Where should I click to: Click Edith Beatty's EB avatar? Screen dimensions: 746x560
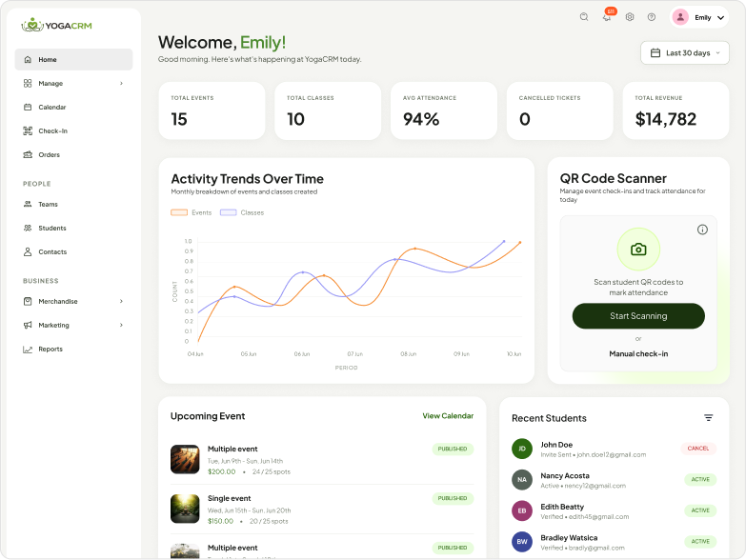[522, 510]
